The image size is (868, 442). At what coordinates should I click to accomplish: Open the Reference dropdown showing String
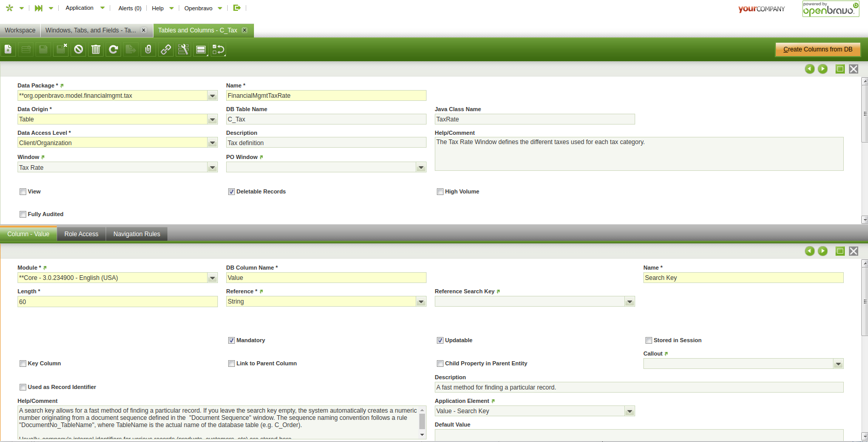[x=421, y=302]
